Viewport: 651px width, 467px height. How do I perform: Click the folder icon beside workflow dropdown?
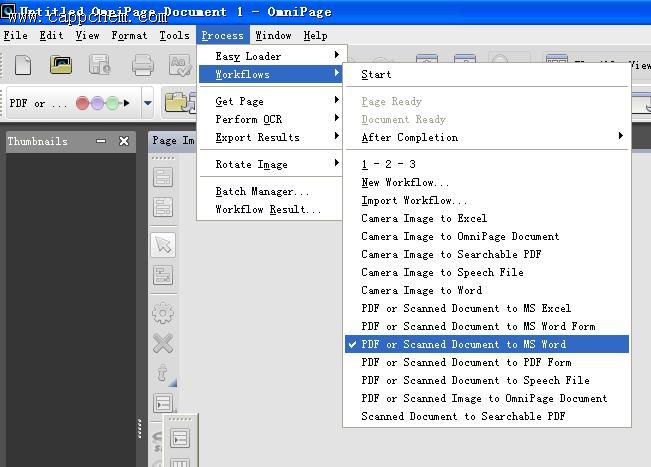click(177, 102)
